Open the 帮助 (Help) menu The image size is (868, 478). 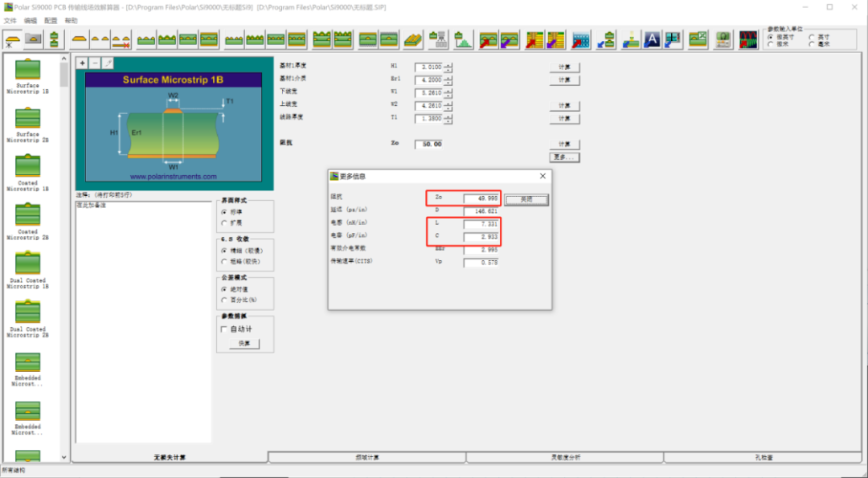coord(71,20)
